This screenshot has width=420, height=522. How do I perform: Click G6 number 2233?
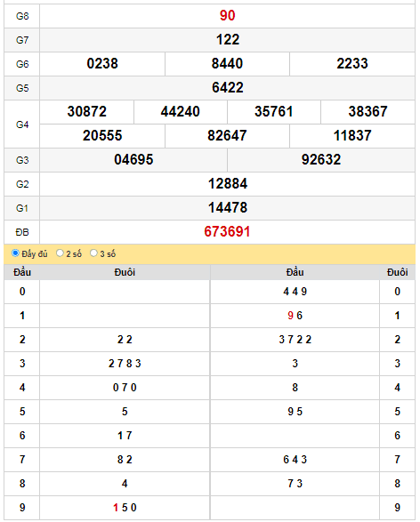(x=352, y=64)
